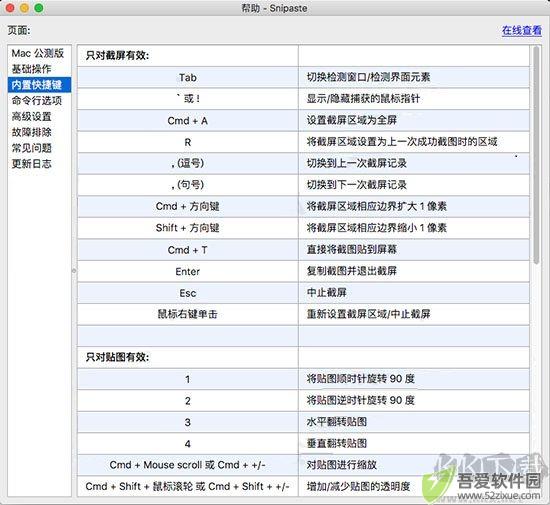This screenshot has width=550, height=505.
Task: Click 重新设置截屏区域/中止截屏 cell
Action: [x=414, y=315]
